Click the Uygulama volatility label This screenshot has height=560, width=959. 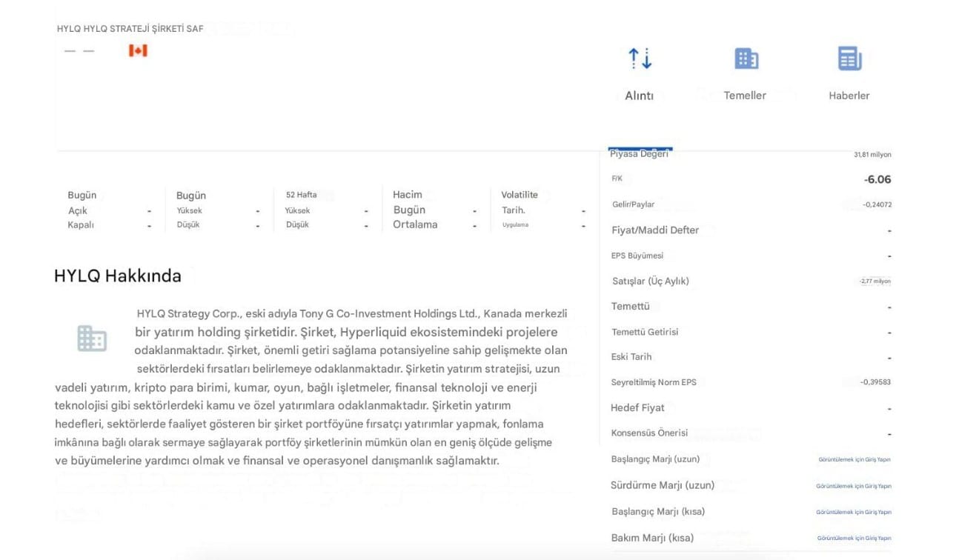516,224
